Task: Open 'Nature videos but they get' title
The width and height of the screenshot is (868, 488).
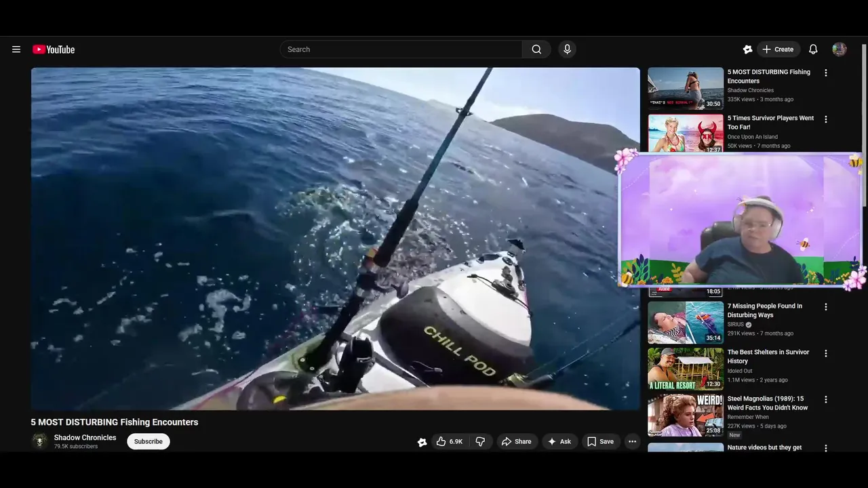Action: tap(765, 447)
